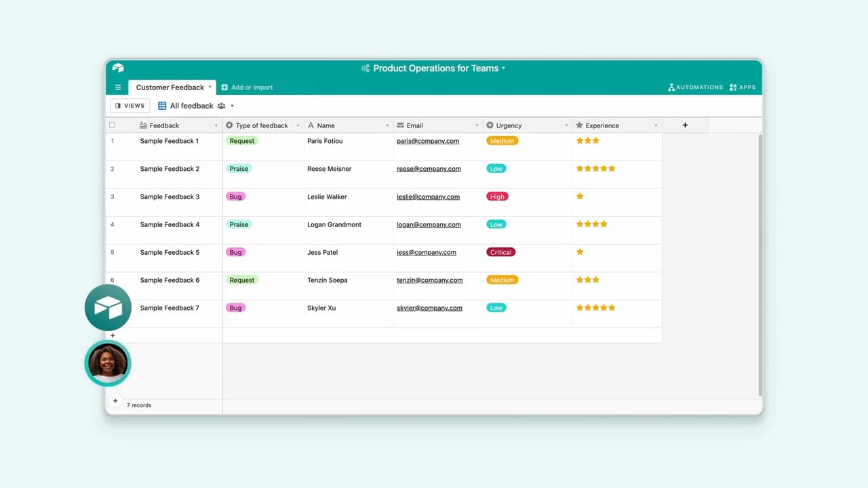Screen dimensions: 868x488
Task: Open reese@company.com email link
Action: (x=429, y=169)
